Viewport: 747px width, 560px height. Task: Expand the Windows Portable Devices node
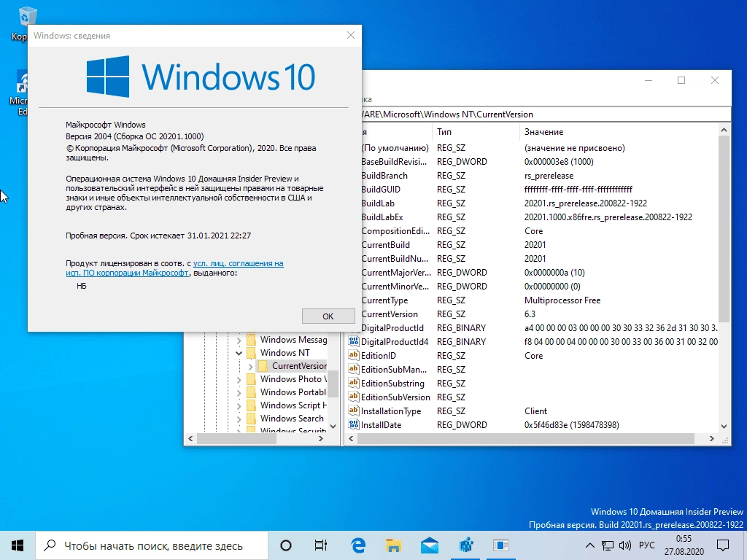pos(239,392)
